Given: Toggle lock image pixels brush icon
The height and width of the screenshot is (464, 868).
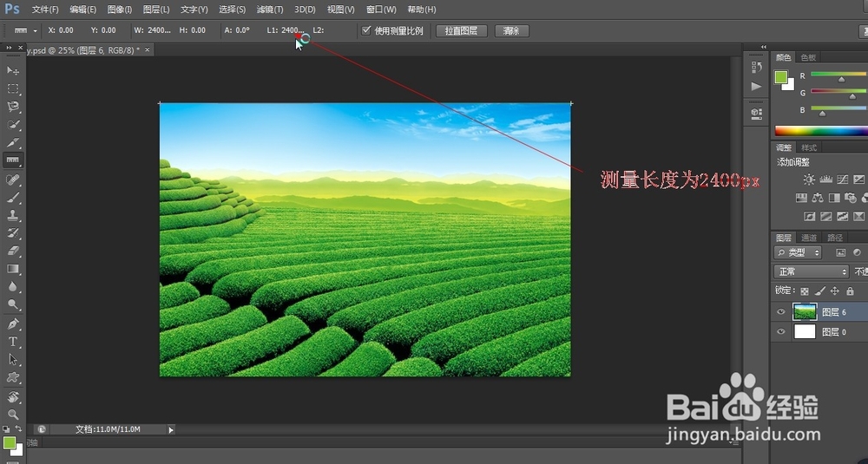Looking at the screenshot, I should point(820,291).
